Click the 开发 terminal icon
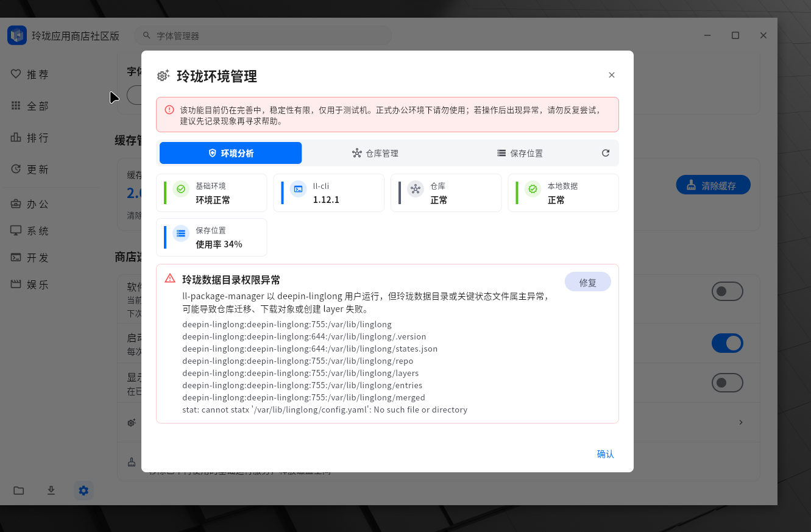Viewport: 811px width, 532px height. [16, 257]
